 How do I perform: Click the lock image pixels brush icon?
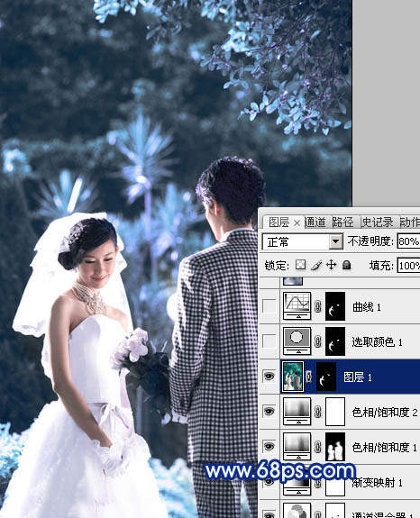(316, 265)
